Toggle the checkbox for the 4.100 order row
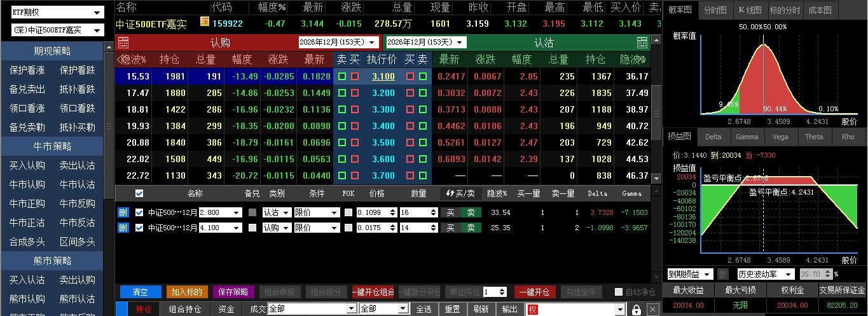This screenshot has width=868, height=316. point(139,227)
